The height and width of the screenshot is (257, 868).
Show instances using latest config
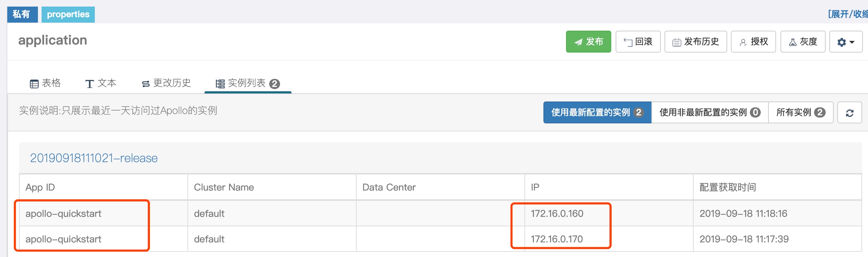(x=597, y=112)
